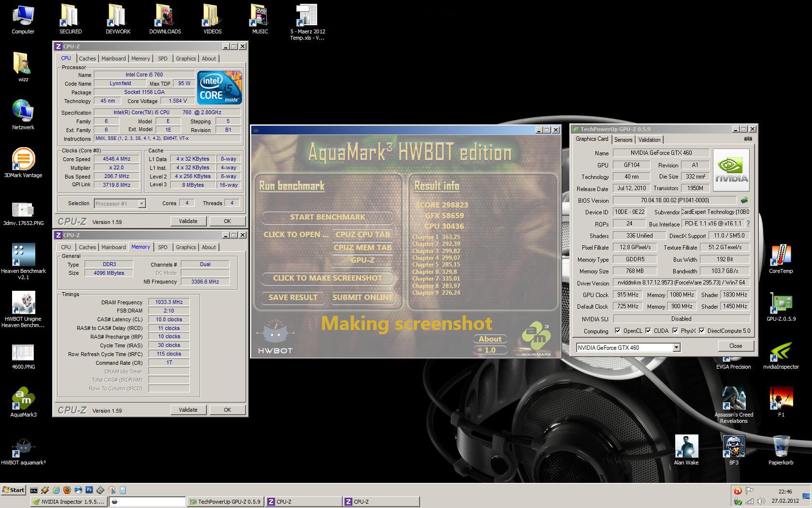This screenshot has height=508, width=812.
Task: Click the SCORE 298823 result text
Action: click(441, 205)
